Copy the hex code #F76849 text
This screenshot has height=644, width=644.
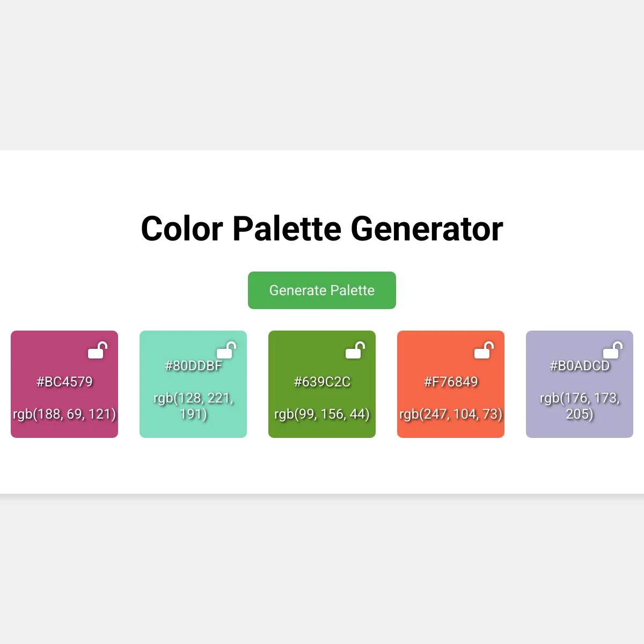point(451,382)
